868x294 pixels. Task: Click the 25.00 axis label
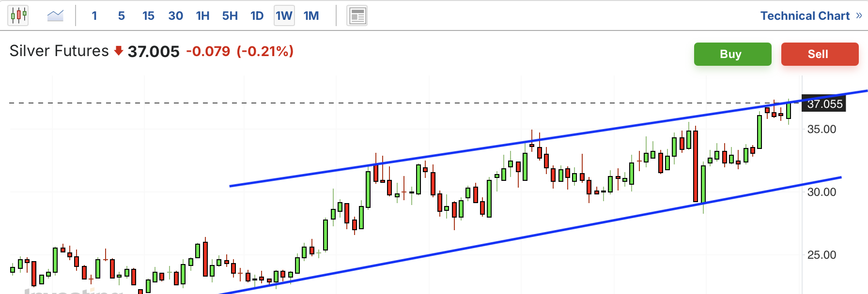821,255
